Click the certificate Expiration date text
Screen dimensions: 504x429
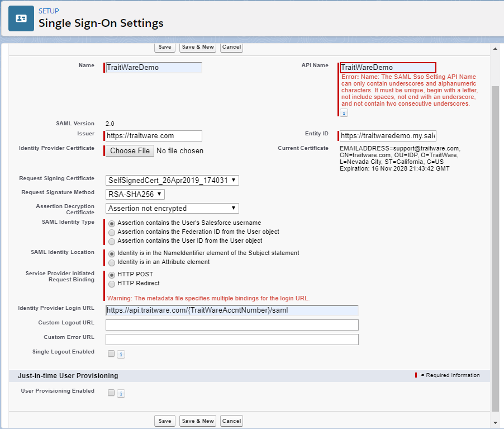pos(394,169)
